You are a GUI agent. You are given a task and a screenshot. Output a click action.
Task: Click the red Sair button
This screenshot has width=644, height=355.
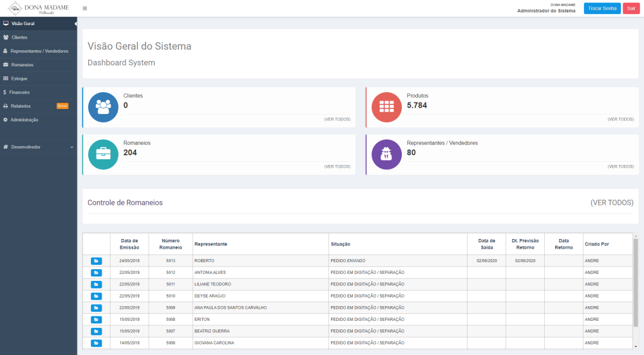click(x=631, y=8)
